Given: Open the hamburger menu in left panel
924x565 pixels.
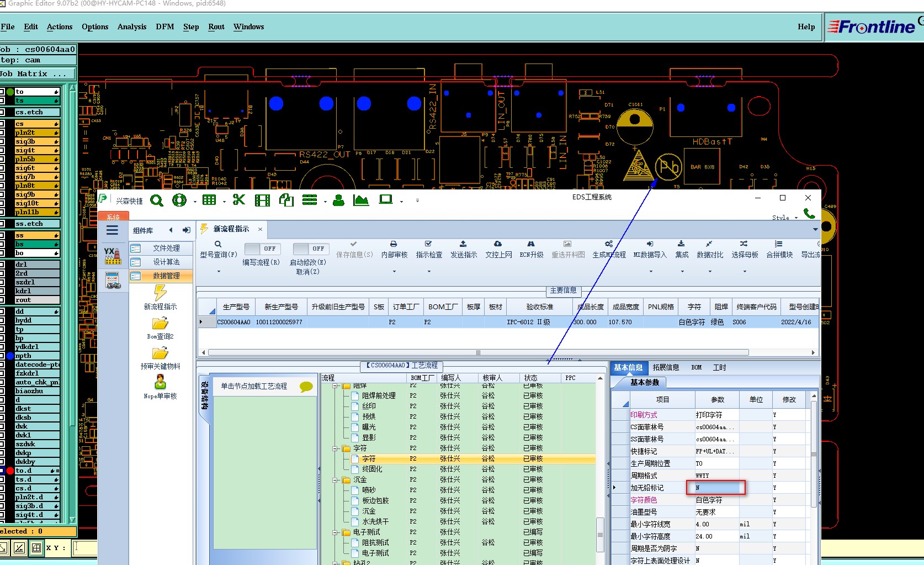Looking at the screenshot, I should (112, 231).
